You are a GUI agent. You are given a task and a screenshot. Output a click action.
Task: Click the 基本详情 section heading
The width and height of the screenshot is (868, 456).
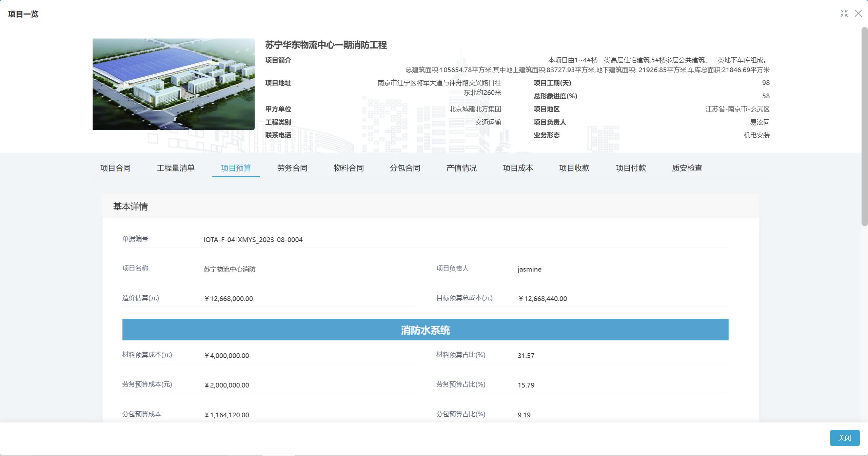130,206
